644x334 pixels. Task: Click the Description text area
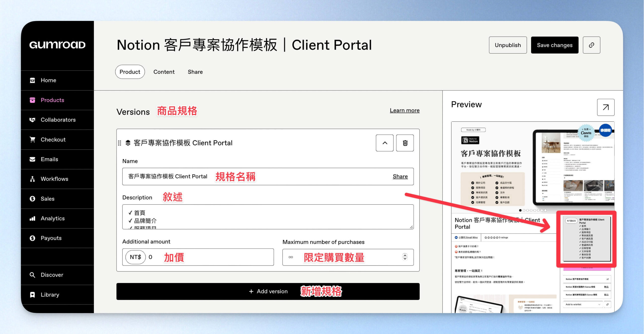coord(268,217)
